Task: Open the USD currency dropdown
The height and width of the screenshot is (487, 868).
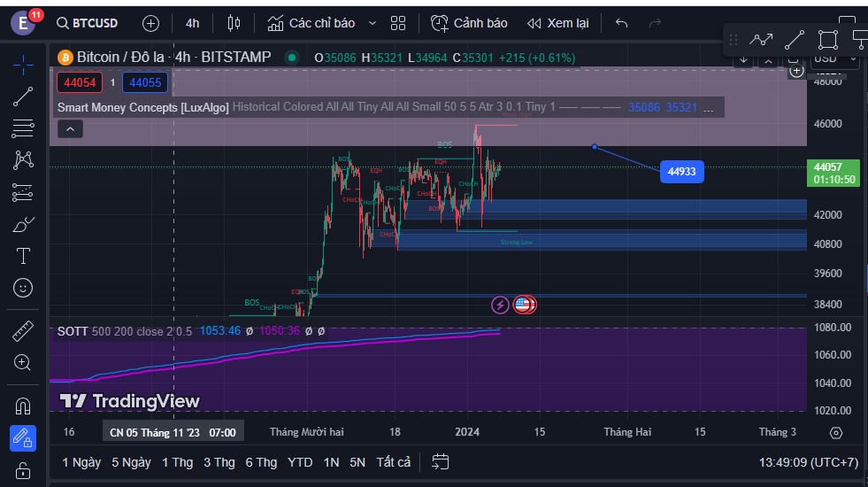Action: click(x=834, y=58)
